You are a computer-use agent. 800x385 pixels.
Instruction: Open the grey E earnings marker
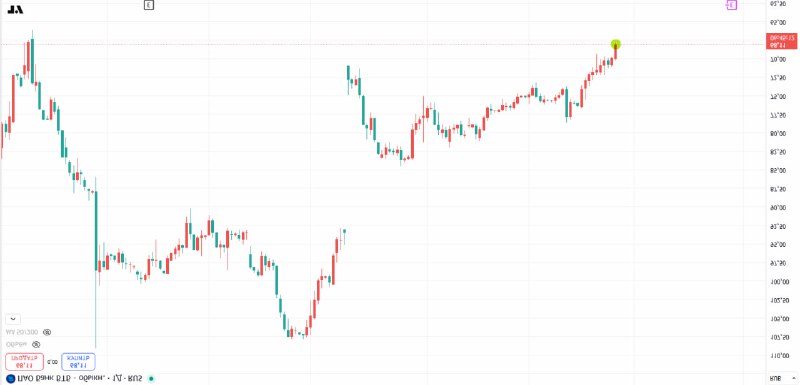point(148,5)
